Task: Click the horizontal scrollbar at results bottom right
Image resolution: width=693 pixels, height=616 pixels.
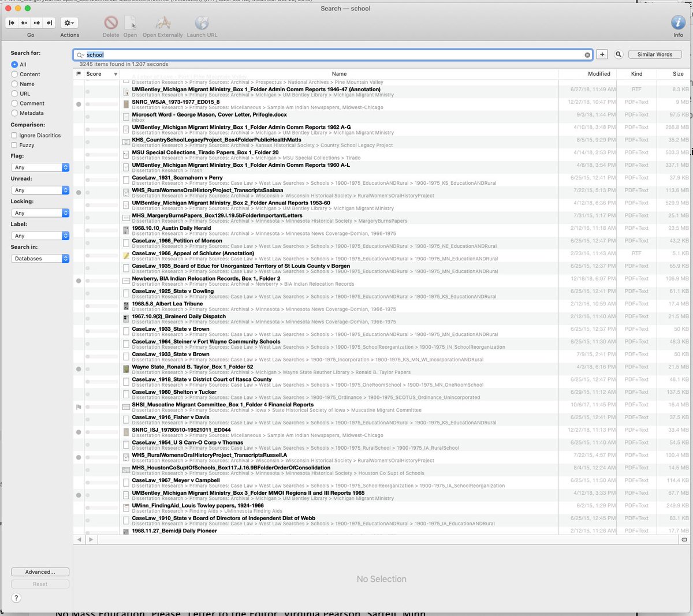Action: [684, 540]
